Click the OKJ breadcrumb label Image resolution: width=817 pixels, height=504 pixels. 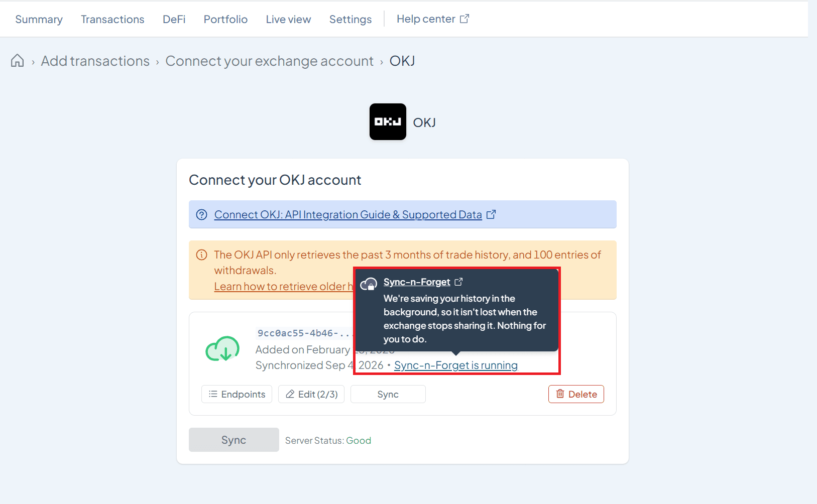(402, 61)
